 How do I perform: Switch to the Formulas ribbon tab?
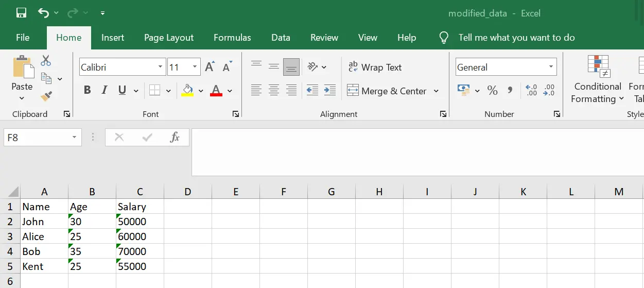tap(232, 38)
